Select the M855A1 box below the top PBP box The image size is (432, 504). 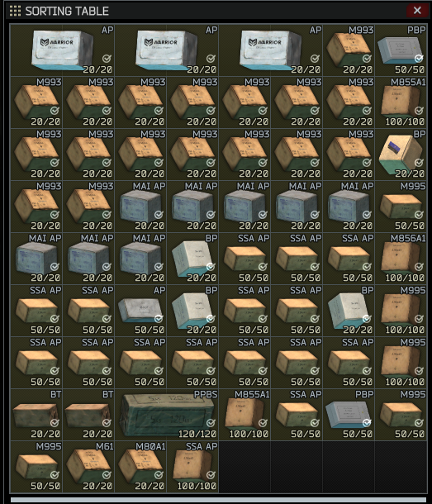[401, 102]
